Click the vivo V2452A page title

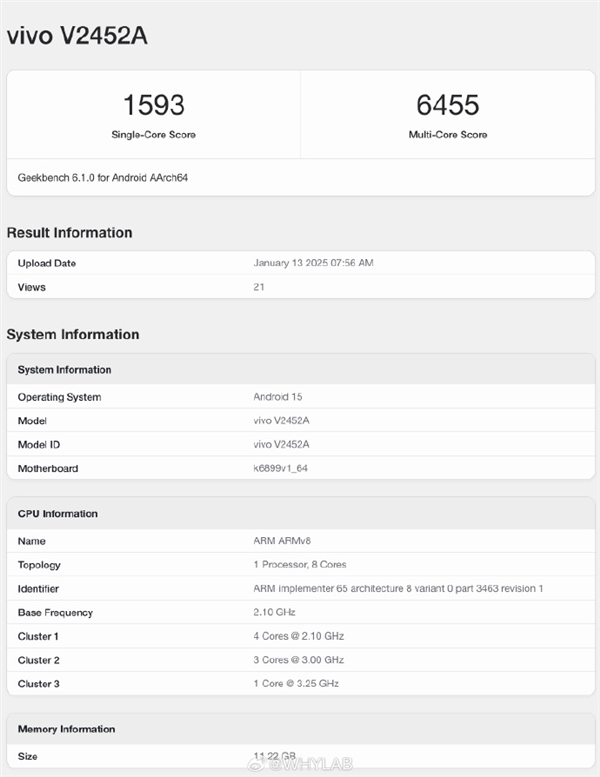click(78, 35)
